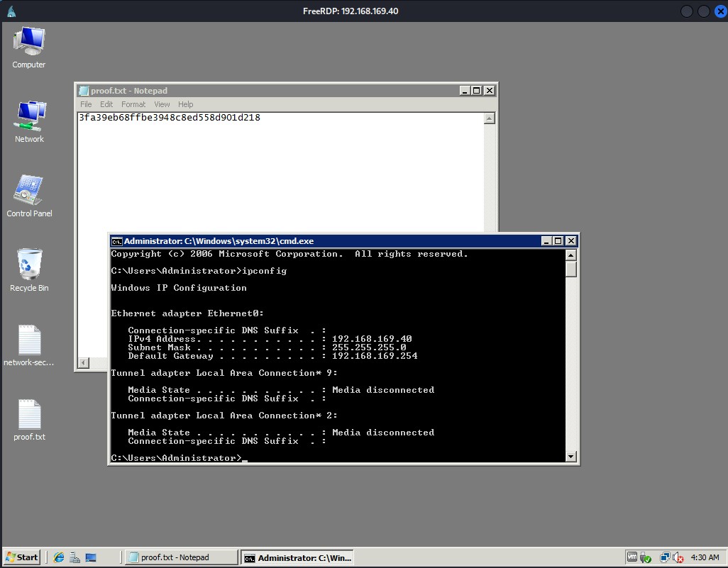Click the Start button
This screenshot has height=568, width=728.
[21, 557]
